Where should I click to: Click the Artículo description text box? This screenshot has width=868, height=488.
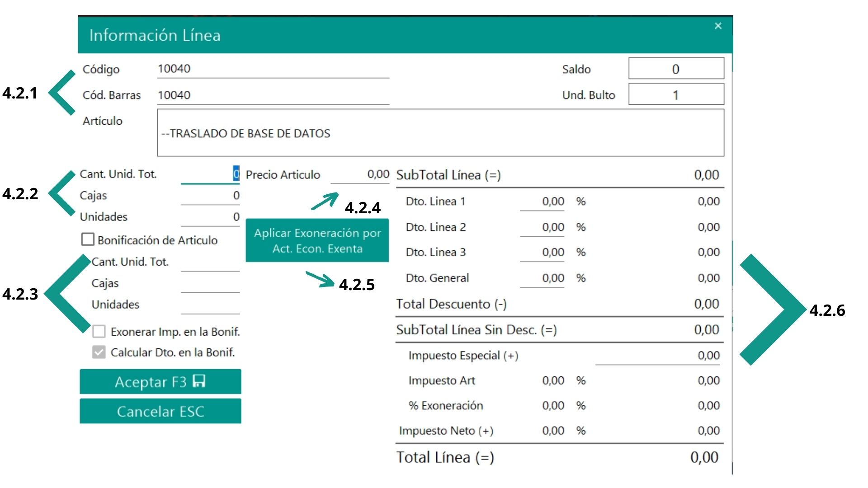(x=440, y=133)
